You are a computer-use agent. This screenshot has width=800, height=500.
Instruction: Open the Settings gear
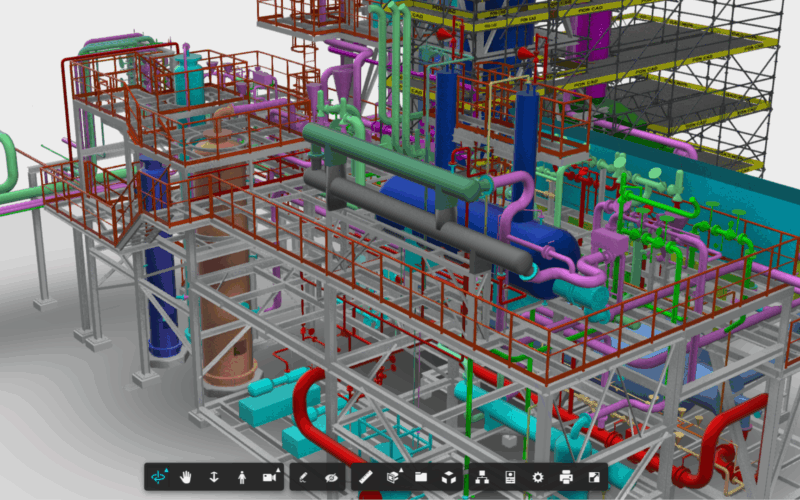click(538, 478)
